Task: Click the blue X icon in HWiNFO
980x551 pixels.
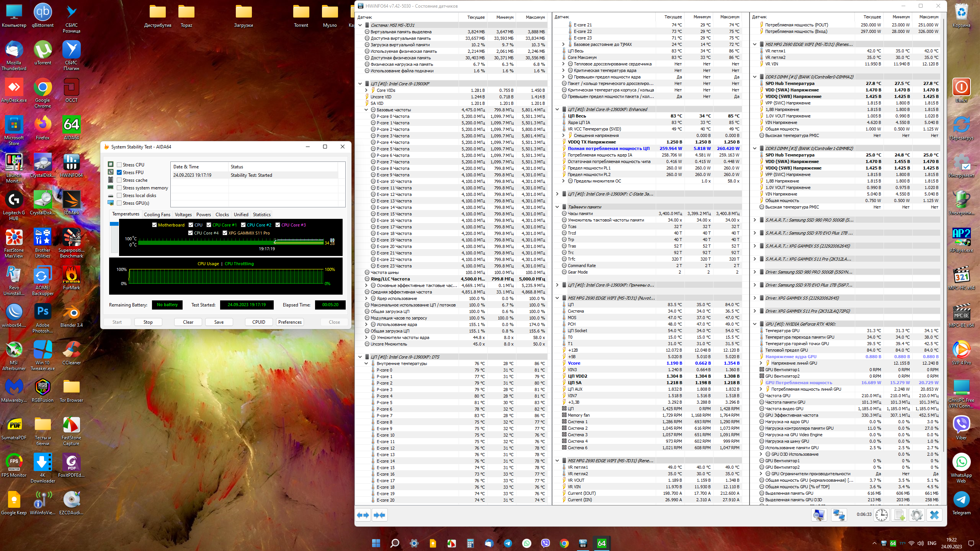Action: click(934, 515)
